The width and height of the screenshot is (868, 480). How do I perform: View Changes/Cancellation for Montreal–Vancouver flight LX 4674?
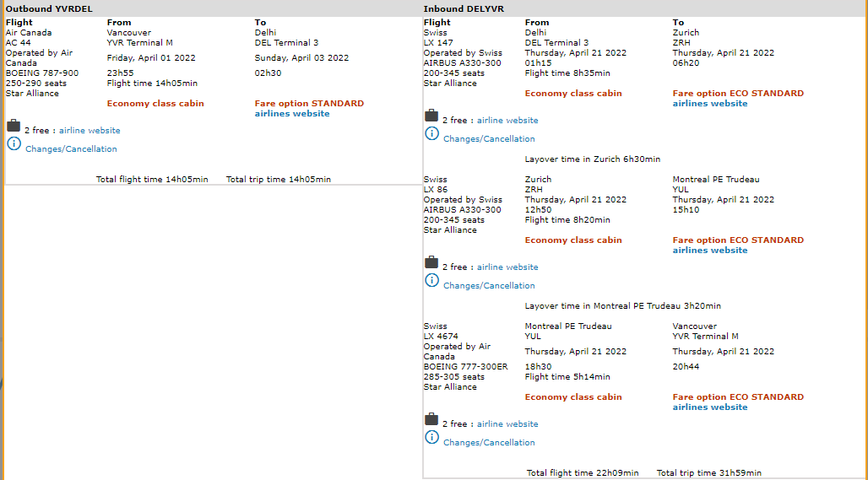coord(489,443)
